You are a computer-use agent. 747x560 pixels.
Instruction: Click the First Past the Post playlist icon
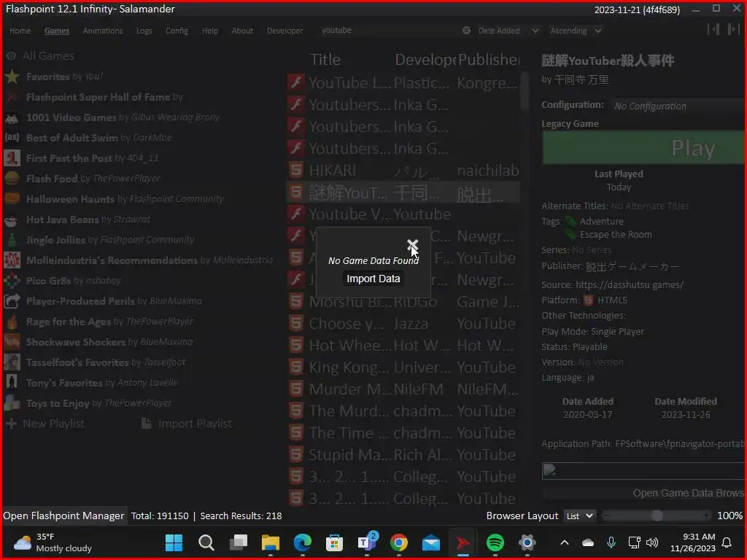pos(12,158)
